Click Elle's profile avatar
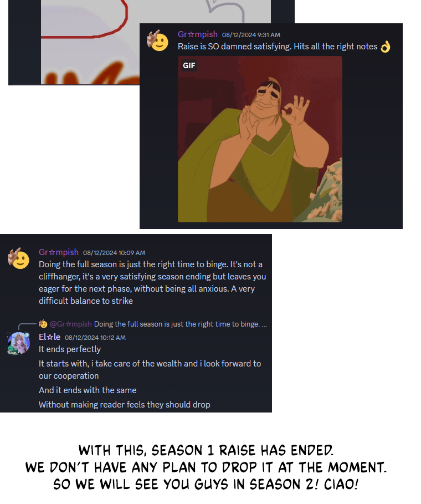Image resolution: width=421 pixels, height=504 pixels. (x=19, y=343)
